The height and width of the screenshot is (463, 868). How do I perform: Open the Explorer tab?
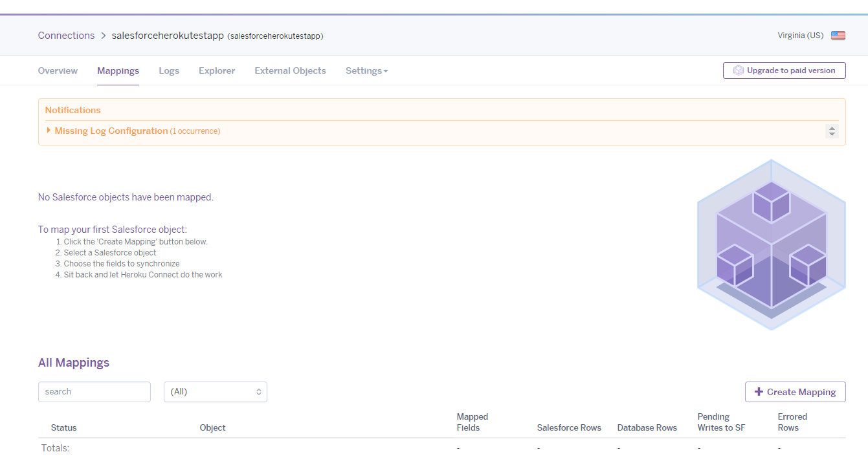pyautogui.click(x=217, y=70)
